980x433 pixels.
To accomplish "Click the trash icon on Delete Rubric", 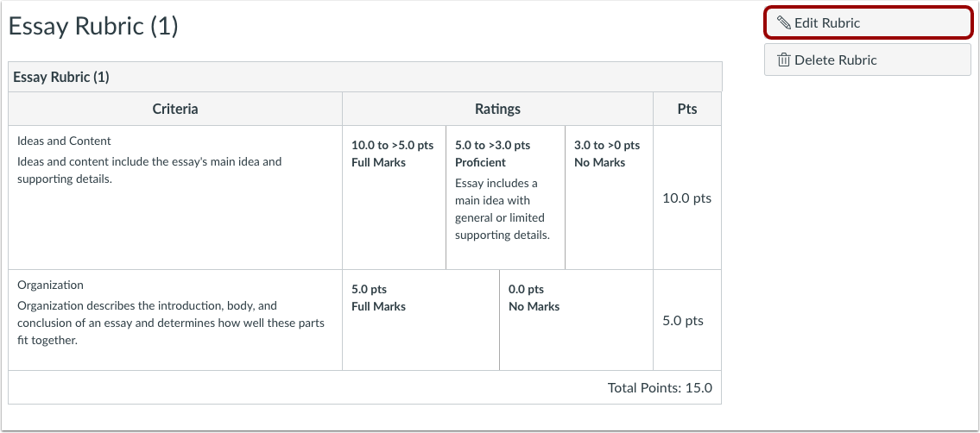I will (783, 60).
